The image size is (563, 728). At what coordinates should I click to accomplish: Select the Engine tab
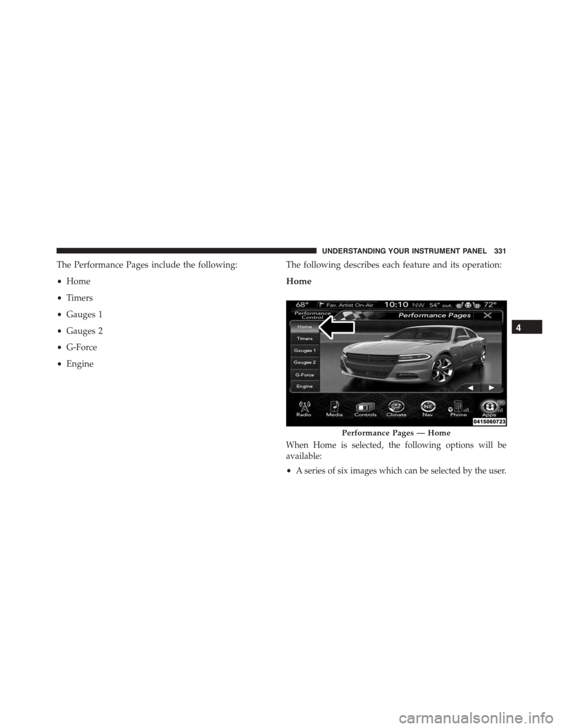(304, 386)
